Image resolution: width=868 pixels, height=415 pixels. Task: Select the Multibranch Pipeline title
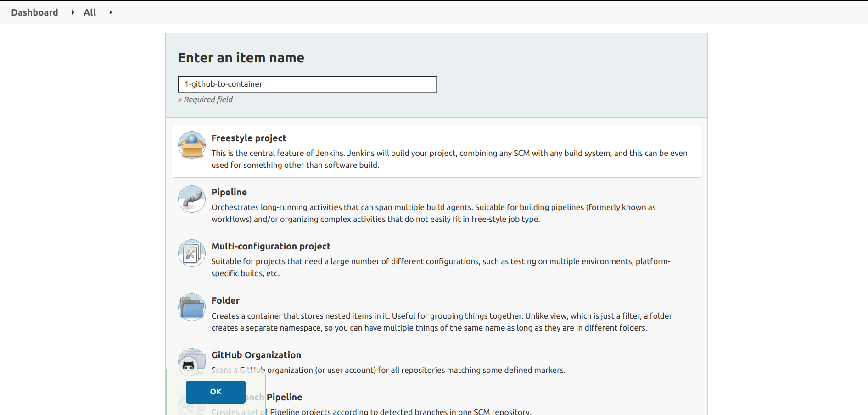(x=274, y=397)
